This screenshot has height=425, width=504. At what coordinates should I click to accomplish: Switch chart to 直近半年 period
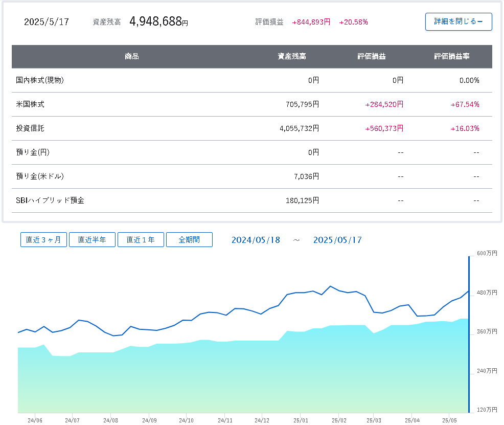click(x=92, y=239)
